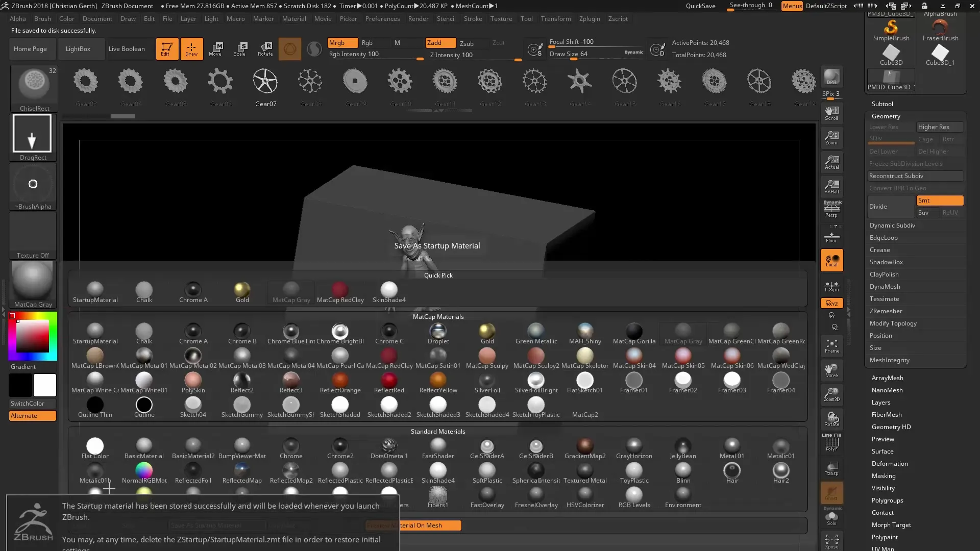Screen dimensions: 980x551
Task: Select MatCap RedClay in Quick Pick
Action: click(340, 293)
